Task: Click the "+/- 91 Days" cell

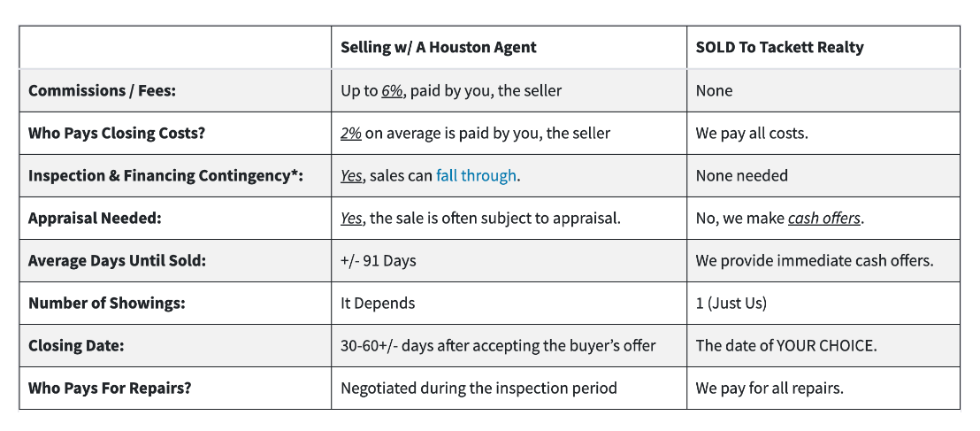Action: (x=378, y=260)
